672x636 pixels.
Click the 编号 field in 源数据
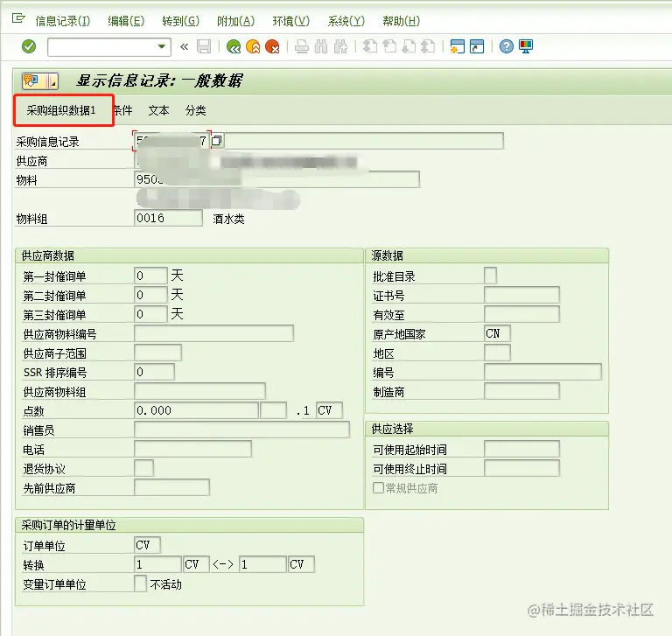click(x=543, y=372)
